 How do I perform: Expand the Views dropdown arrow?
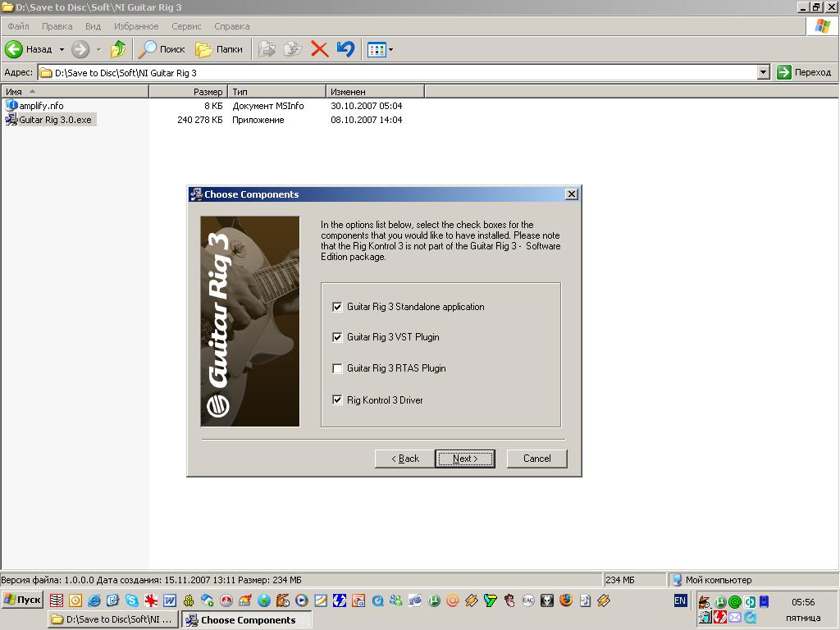390,50
